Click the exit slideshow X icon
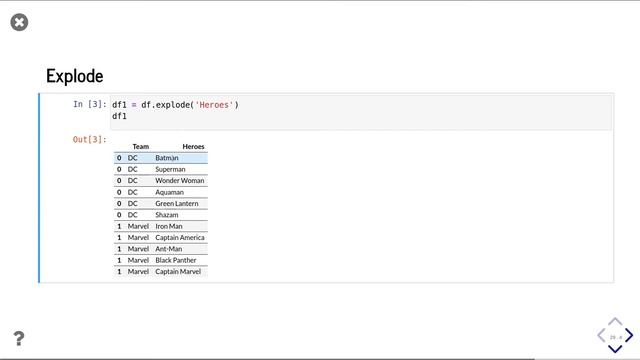Viewport: 640px width, 360px height. point(19,22)
